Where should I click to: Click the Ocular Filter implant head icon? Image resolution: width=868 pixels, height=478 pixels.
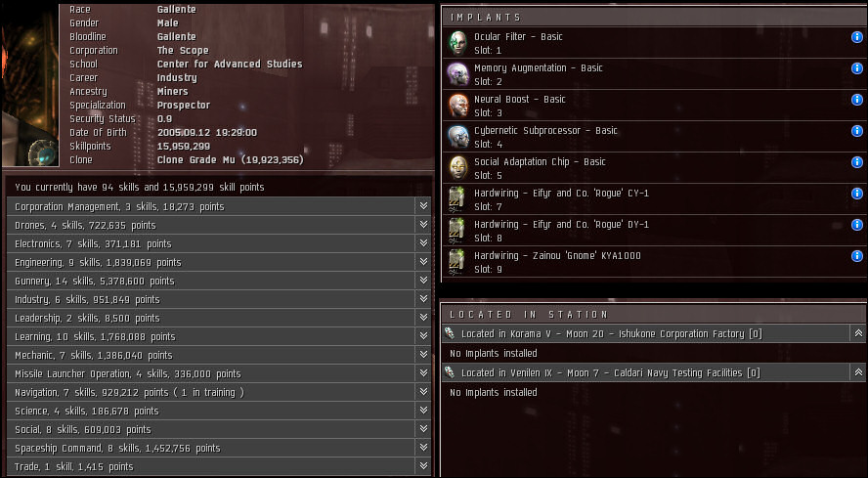pos(457,43)
